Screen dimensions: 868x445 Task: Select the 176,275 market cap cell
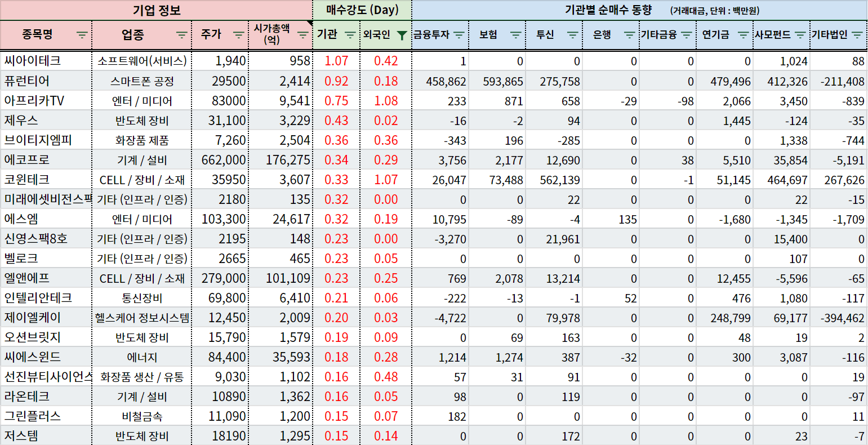281,159
